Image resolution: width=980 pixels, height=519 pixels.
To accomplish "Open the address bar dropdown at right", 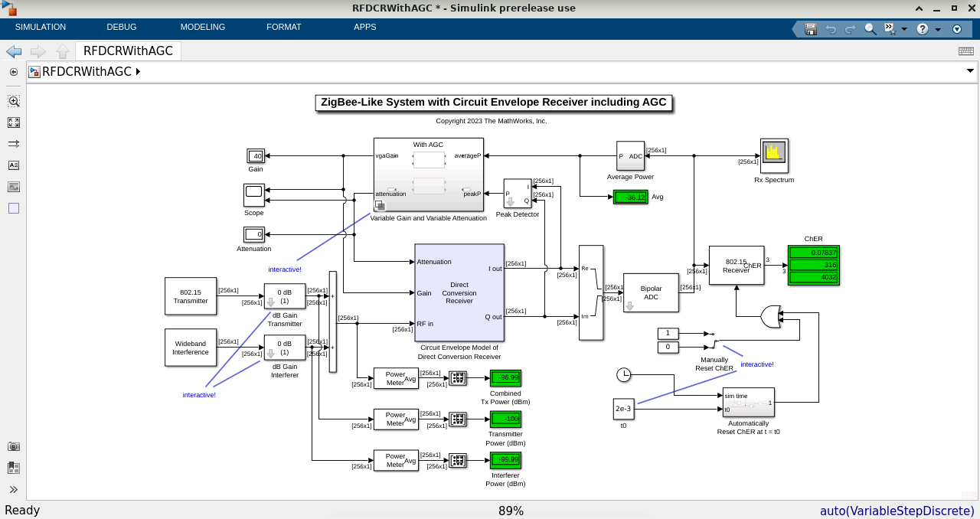I will coord(971,71).
